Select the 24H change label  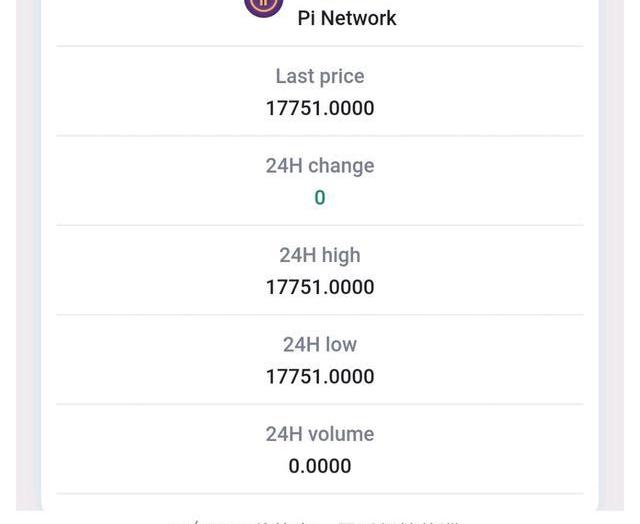tap(320, 166)
